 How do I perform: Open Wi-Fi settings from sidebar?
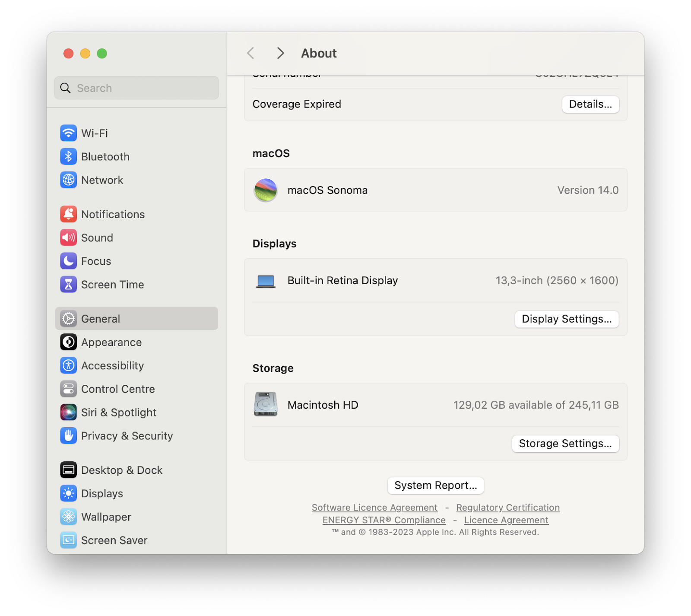pyautogui.click(x=68, y=133)
